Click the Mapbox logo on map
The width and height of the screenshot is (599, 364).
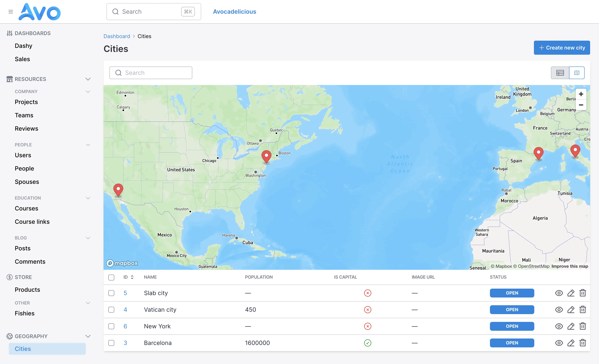[122, 263]
